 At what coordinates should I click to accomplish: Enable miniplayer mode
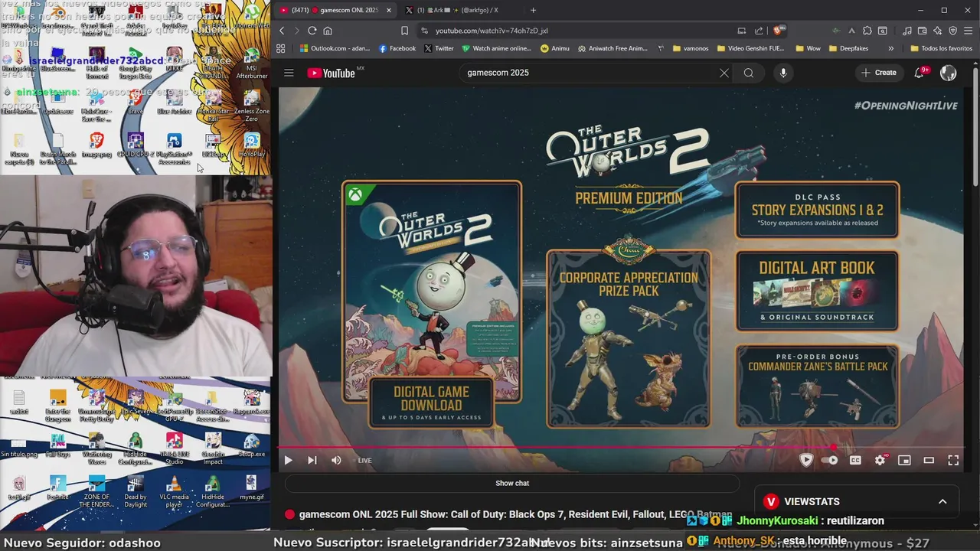904,460
